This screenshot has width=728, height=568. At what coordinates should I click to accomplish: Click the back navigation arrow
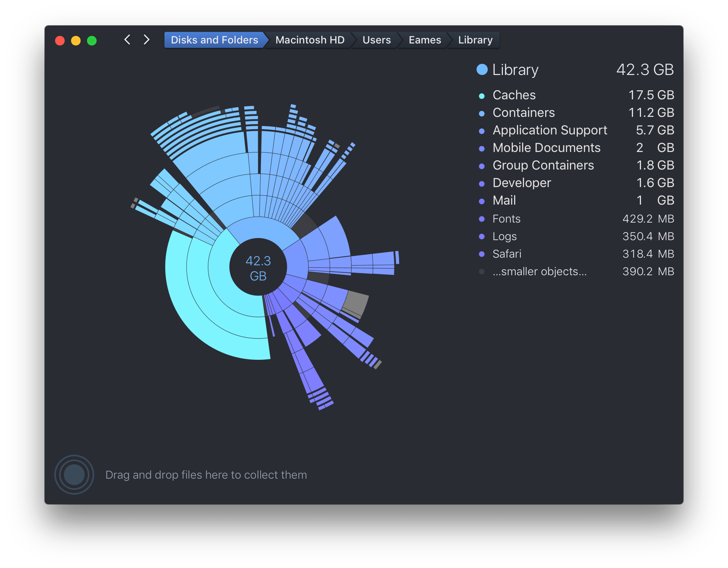[x=127, y=40]
